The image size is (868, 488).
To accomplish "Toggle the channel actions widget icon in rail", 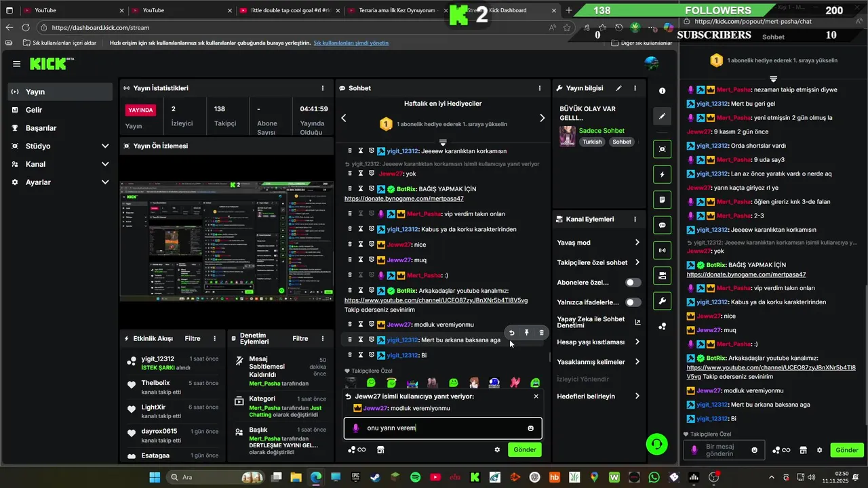I will tap(663, 276).
